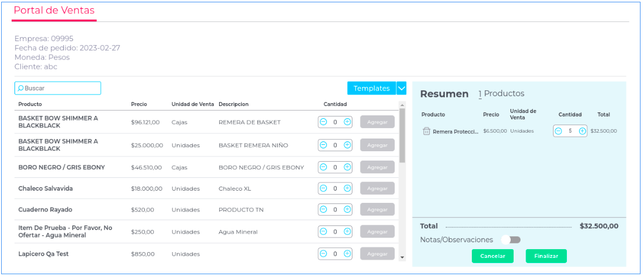This screenshot has height=277, width=644.
Task: Open the Templates dropdown arrow
Action: pyautogui.click(x=401, y=88)
